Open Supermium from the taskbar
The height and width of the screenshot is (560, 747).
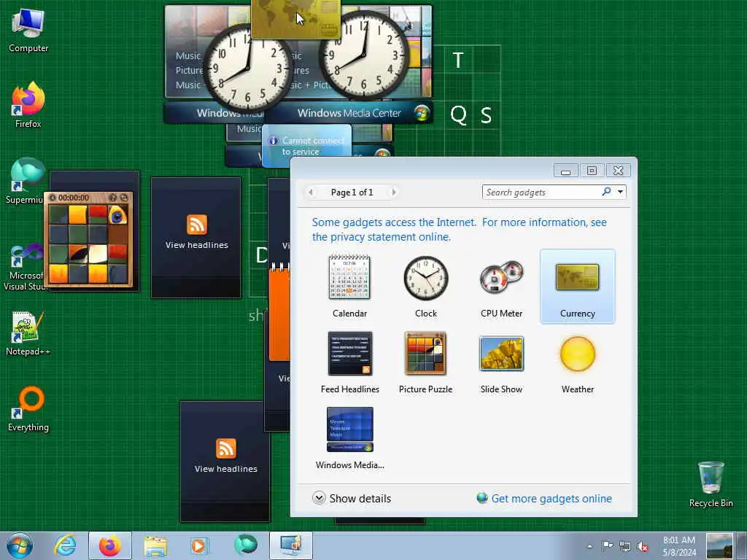pyautogui.click(x=245, y=545)
